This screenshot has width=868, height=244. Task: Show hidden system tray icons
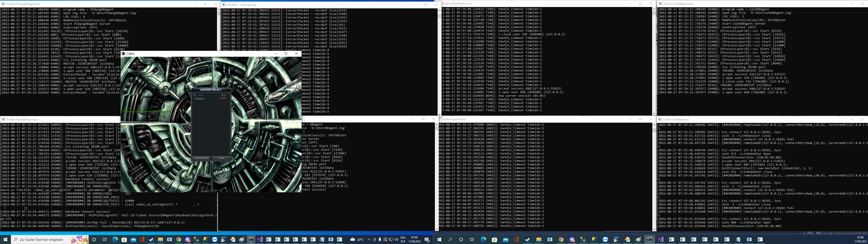coord(369,240)
